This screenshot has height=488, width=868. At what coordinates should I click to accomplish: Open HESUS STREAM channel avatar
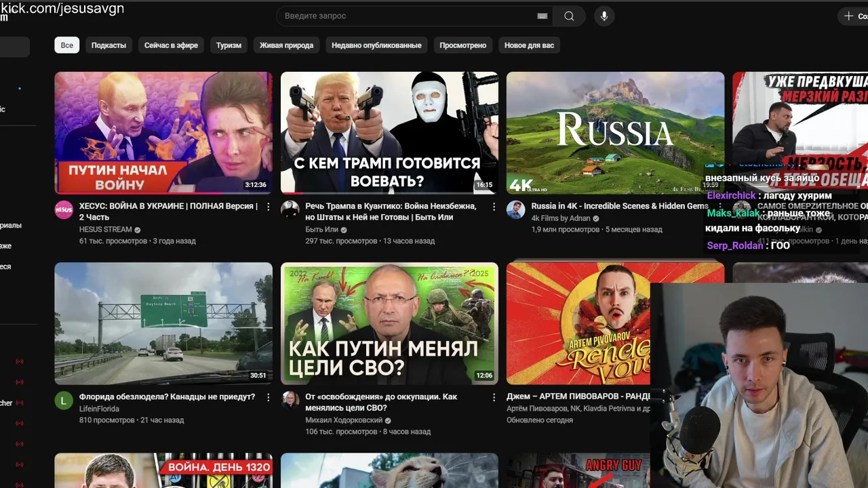pyautogui.click(x=64, y=209)
